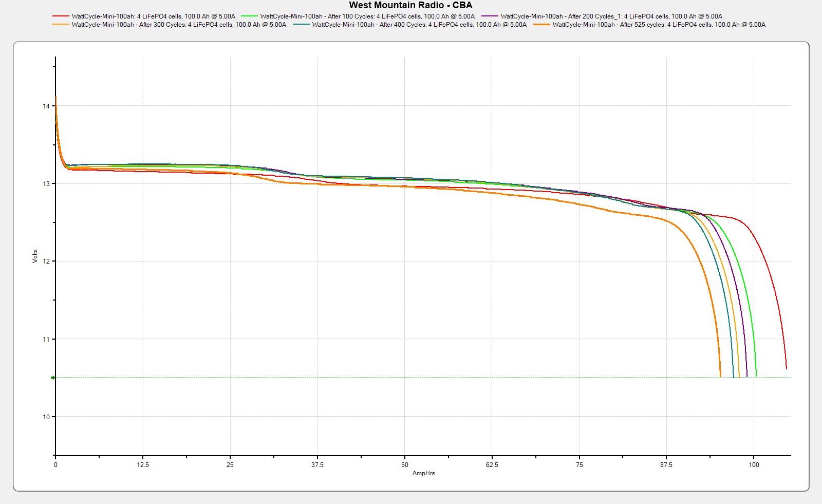822x504 pixels.
Task: Click the legend swatch for After 300 Cycles
Action: (x=61, y=25)
